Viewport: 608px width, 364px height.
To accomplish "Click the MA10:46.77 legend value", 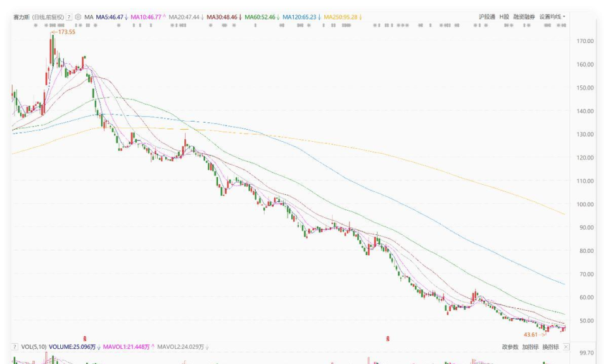I will [146, 17].
